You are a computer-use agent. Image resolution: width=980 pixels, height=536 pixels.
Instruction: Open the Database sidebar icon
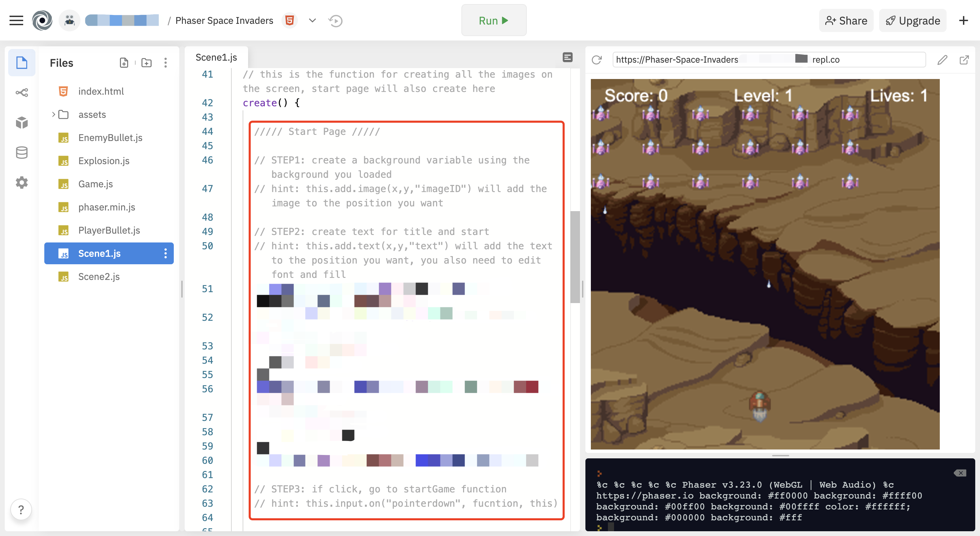point(22,153)
